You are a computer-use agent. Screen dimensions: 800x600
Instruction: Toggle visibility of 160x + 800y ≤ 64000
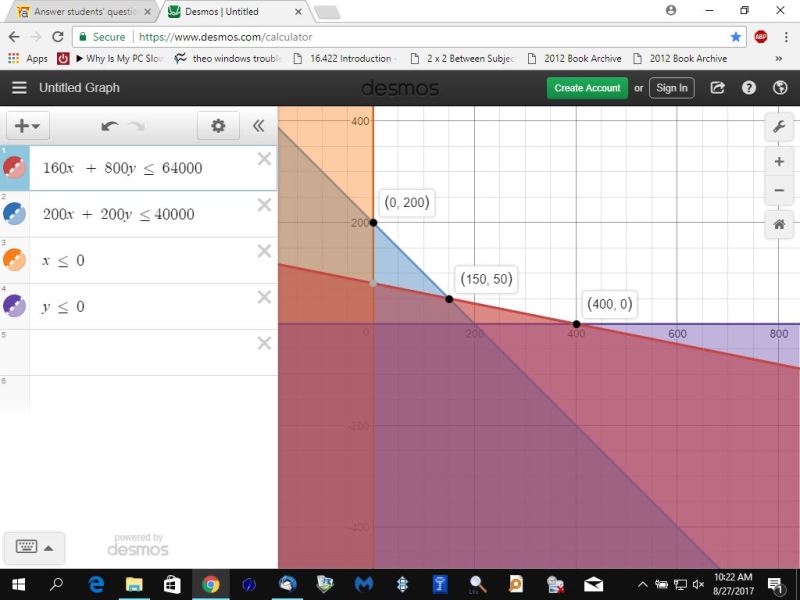(x=14, y=167)
